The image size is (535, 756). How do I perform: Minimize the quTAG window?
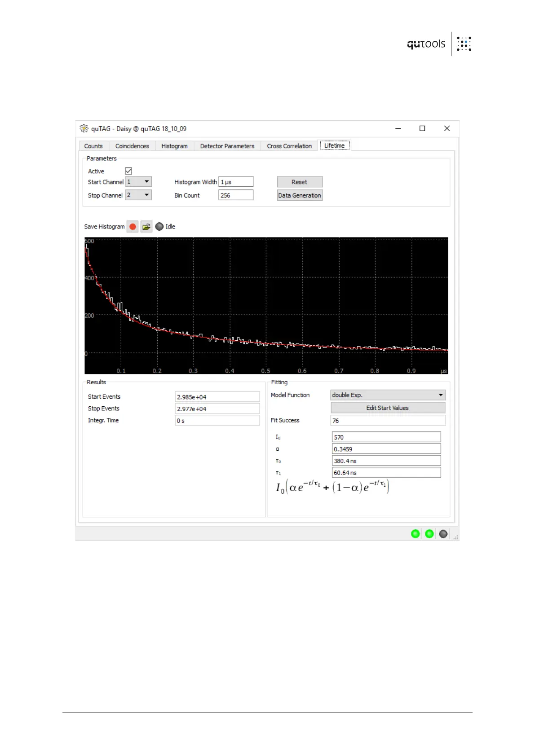398,128
